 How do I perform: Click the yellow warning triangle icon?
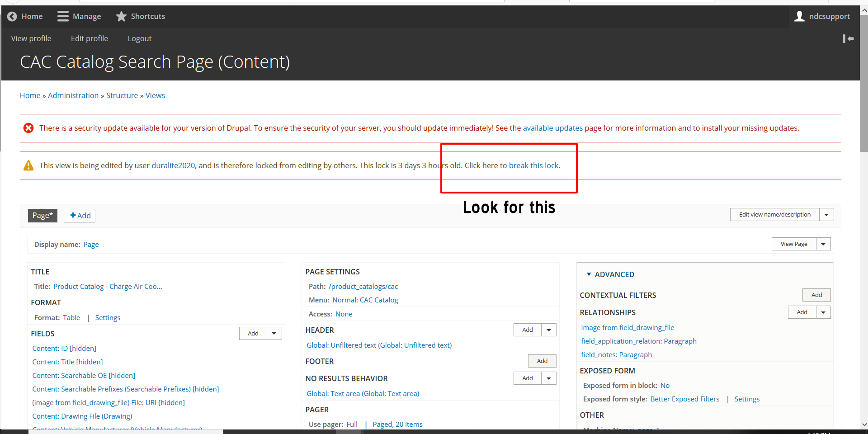point(28,166)
